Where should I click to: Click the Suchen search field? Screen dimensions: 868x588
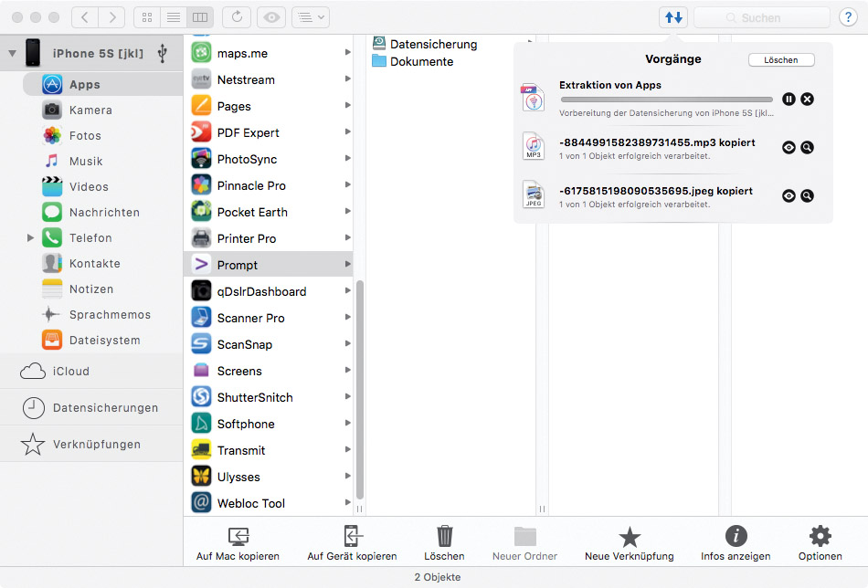761,17
